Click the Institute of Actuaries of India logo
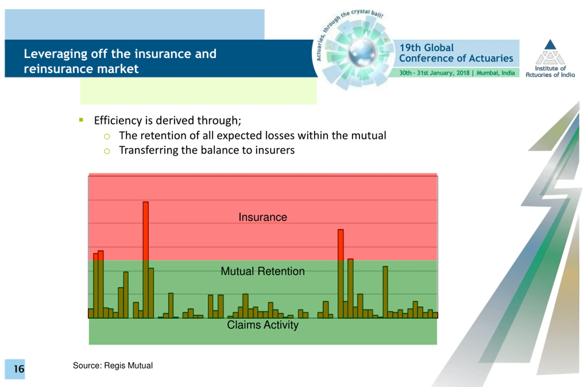The width and height of the screenshot is (588, 387). tap(550, 59)
